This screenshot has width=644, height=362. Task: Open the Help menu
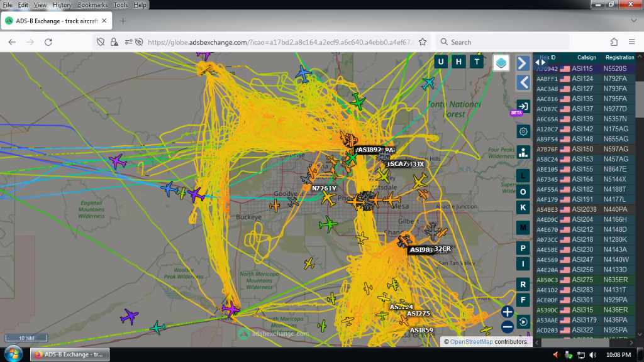coord(140,5)
